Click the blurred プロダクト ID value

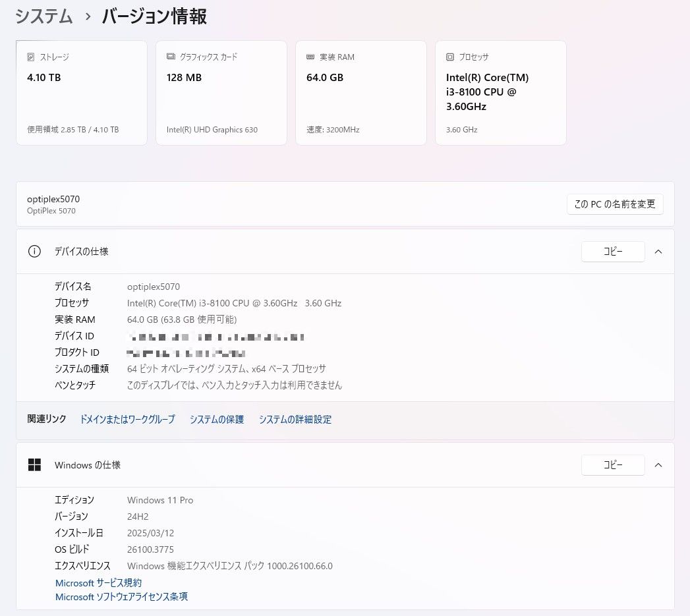[x=186, y=353]
